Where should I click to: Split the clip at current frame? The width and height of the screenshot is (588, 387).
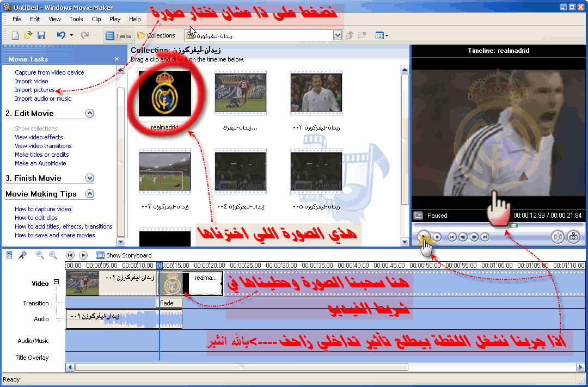pyautogui.click(x=558, y=237)
